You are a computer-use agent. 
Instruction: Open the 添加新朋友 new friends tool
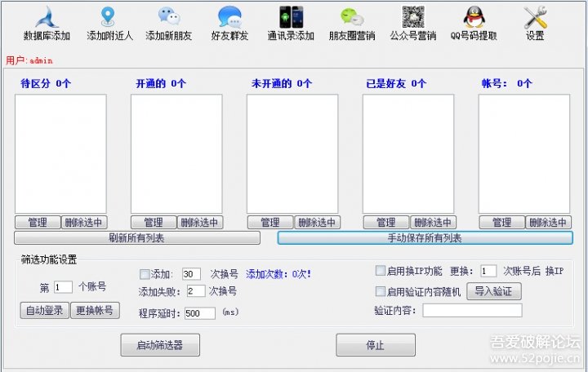169,24
